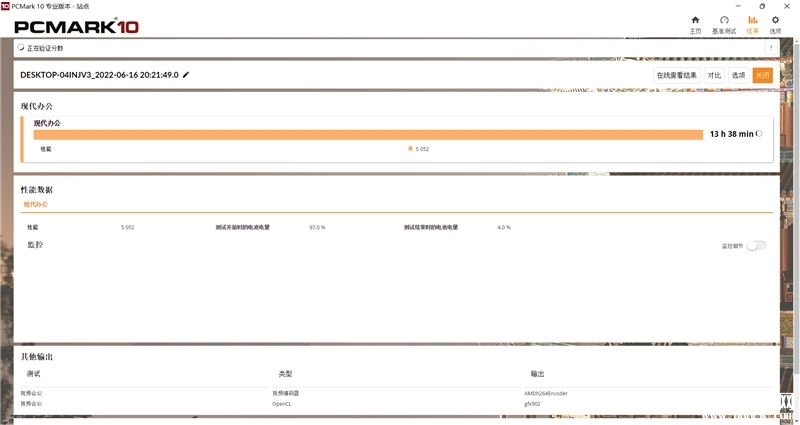Viewport: 800px width, 425px height.
Task: Click the 其他输出 section heading
Action: coord(37,357)
